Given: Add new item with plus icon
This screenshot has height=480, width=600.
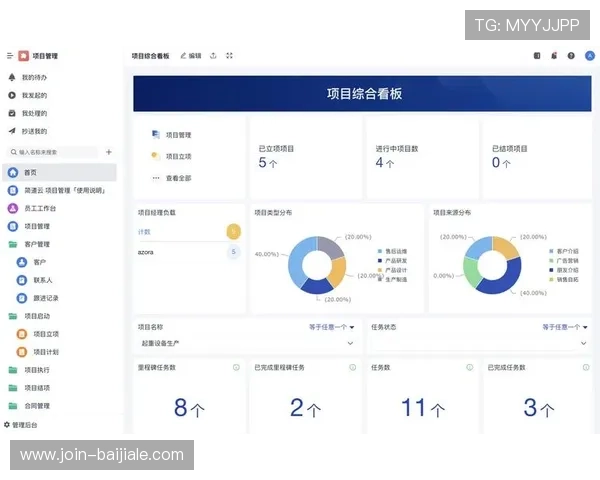Looking at the screenshot, I should [x=109, y=152].
